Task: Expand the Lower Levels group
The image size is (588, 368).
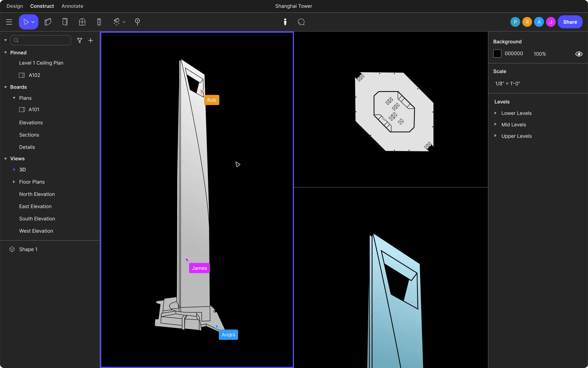Action: [496, 113]
